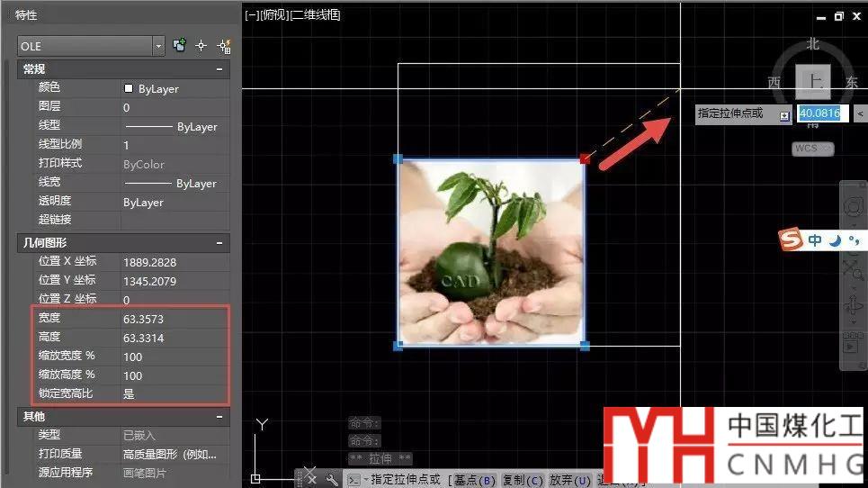This screenshot has width=868, height=488.
Task: Open the [-] viewport controls menu
Action: click(x=252, y=15)
